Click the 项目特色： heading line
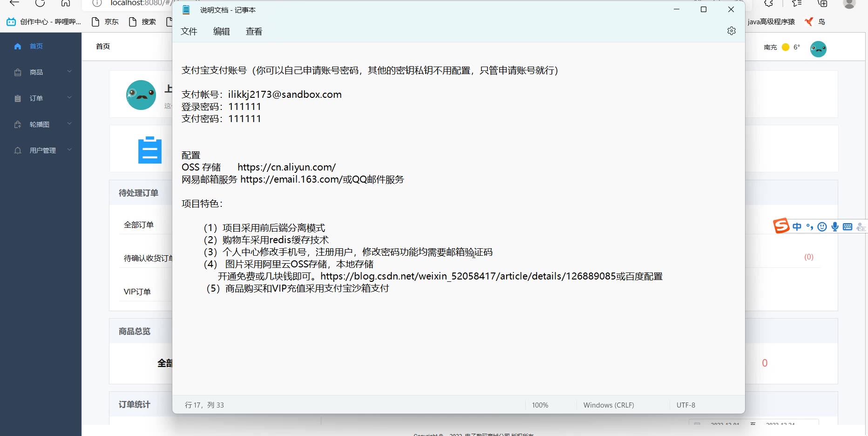Image resolution: width=868 pixels, height=436 pixels. (203, 204)
